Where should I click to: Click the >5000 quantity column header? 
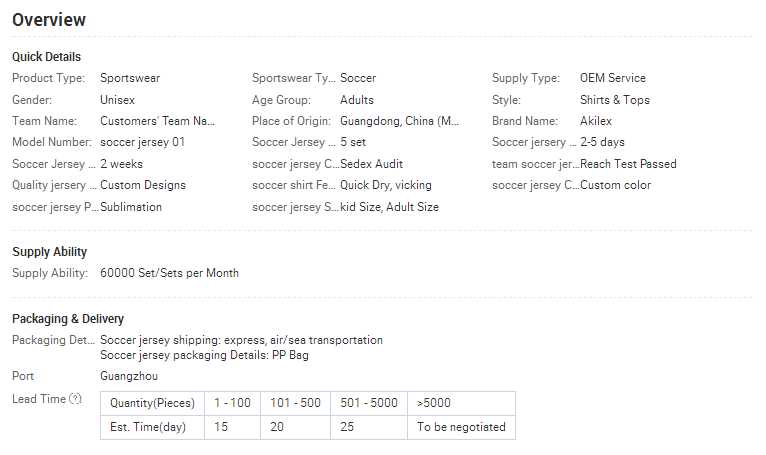(x=434, y=403)
